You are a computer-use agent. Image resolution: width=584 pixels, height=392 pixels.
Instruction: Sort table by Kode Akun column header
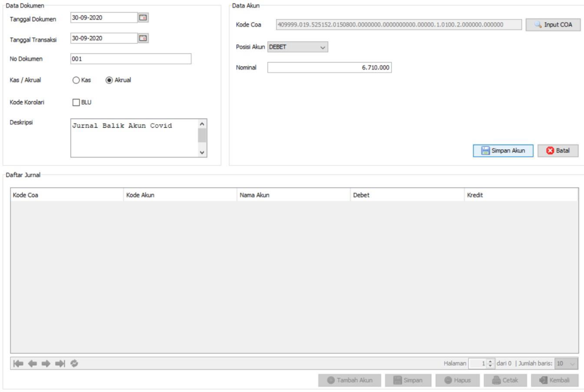(x=180, y=195)
